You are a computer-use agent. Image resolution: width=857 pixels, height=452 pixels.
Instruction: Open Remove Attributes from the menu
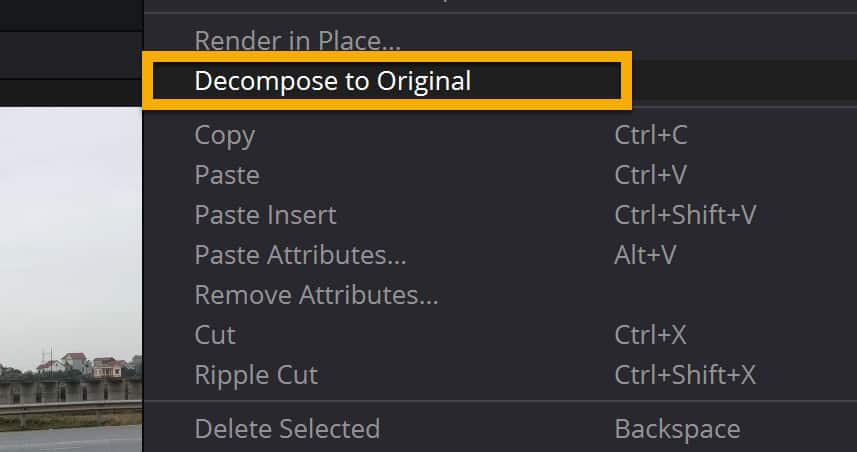point(316,295)
